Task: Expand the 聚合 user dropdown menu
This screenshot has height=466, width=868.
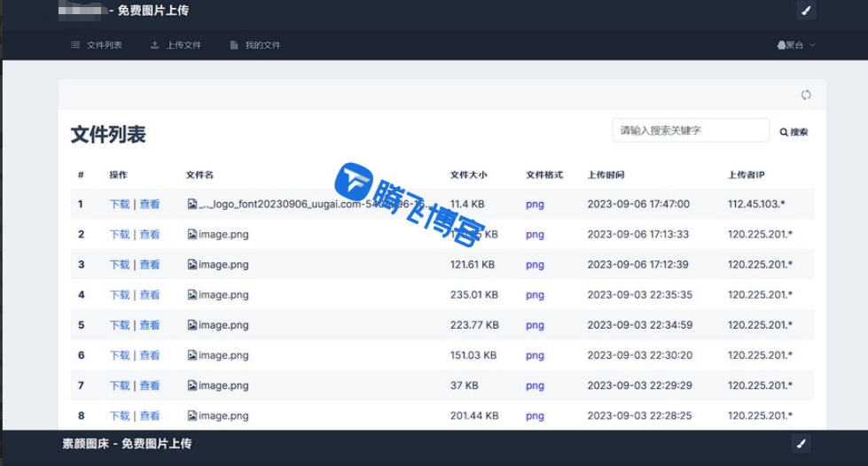Action: pyautogui.click(x=795, y=45)
